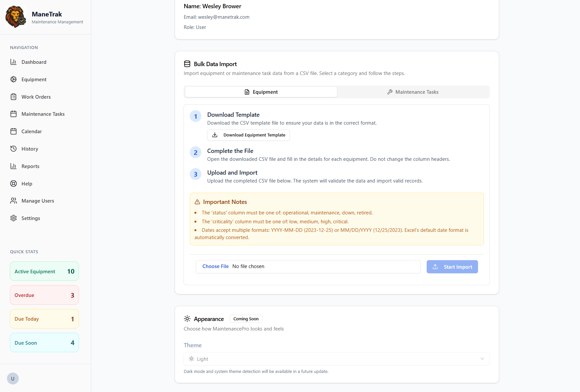Click the Active Equipment stat card
The image size is (580, 392).
click(x=44, y=271)
